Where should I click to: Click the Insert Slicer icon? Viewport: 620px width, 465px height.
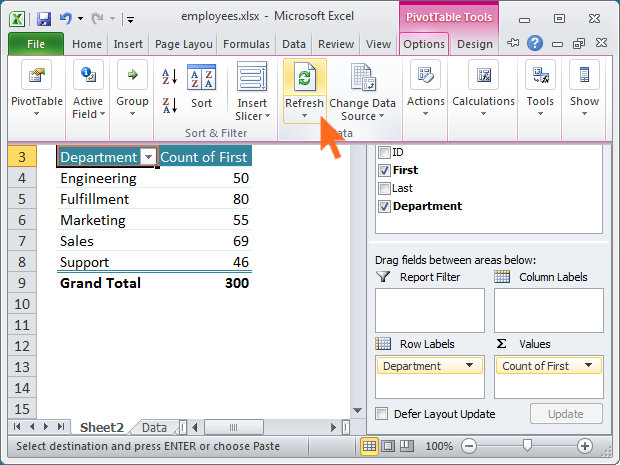(252, 76)
